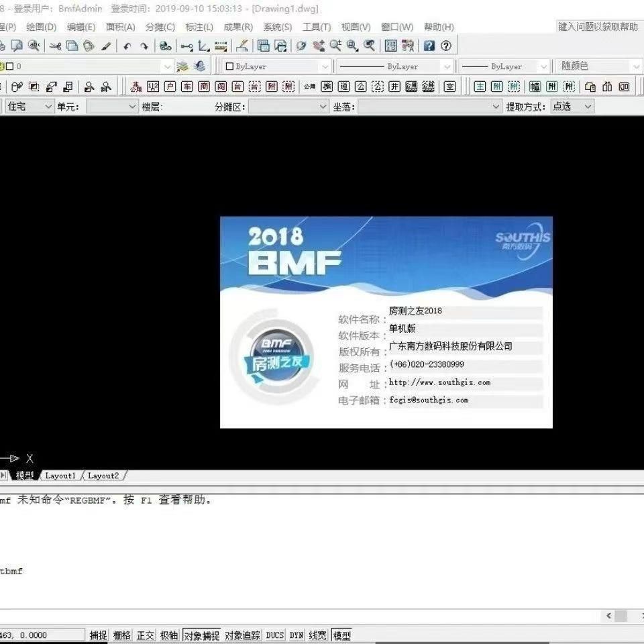Click the command window scroll-left arrow
Screen dimensions: 644x644
pos(608,616)
